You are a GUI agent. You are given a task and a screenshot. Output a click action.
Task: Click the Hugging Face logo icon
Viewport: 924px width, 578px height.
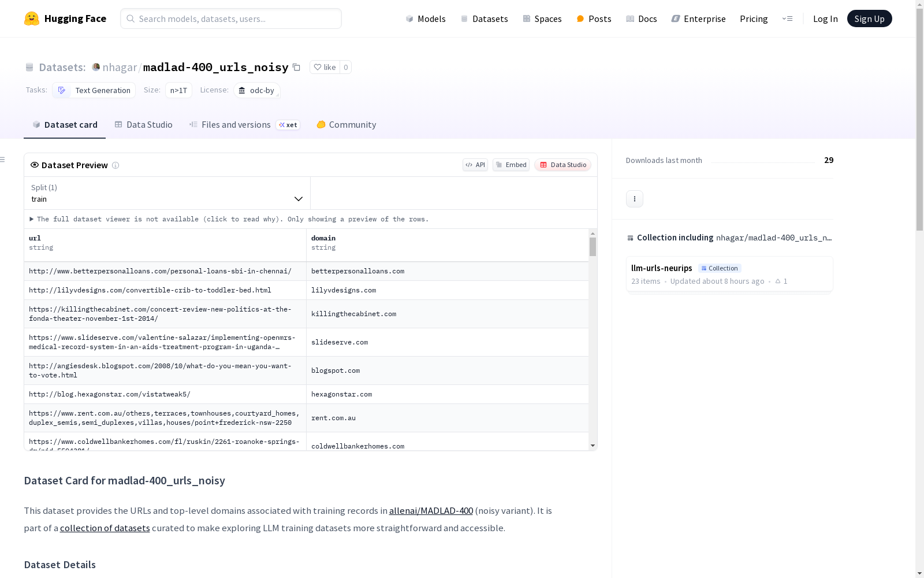click(x=32, y=18)
